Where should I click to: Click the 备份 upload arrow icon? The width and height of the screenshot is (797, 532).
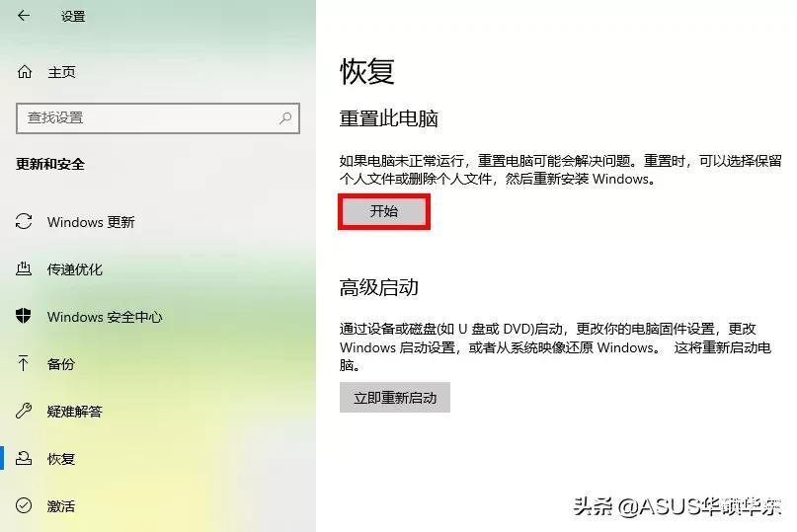[24, 363]
